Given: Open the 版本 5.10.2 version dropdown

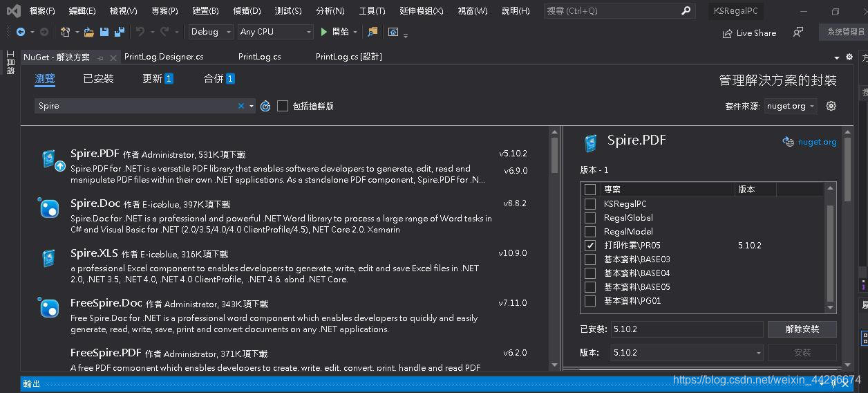Looking at the screenshot, I should click(687, 353).
